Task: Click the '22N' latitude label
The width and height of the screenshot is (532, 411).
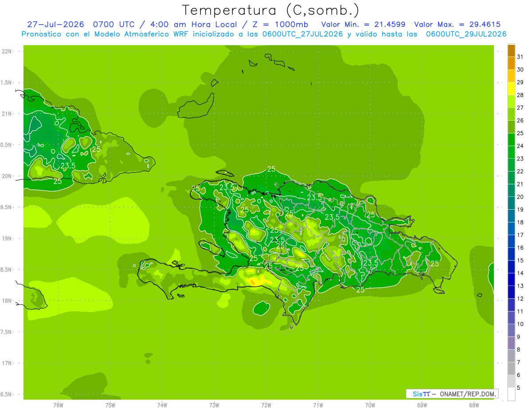Action: [7, 51]
